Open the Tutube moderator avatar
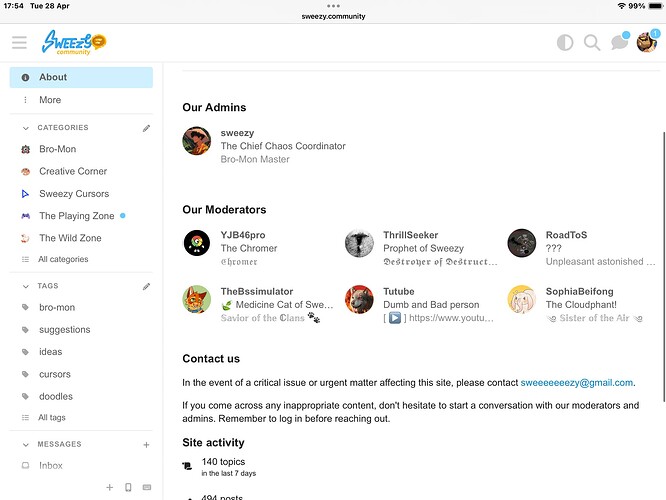Screen dimensions: 666x500 [359, 299]
